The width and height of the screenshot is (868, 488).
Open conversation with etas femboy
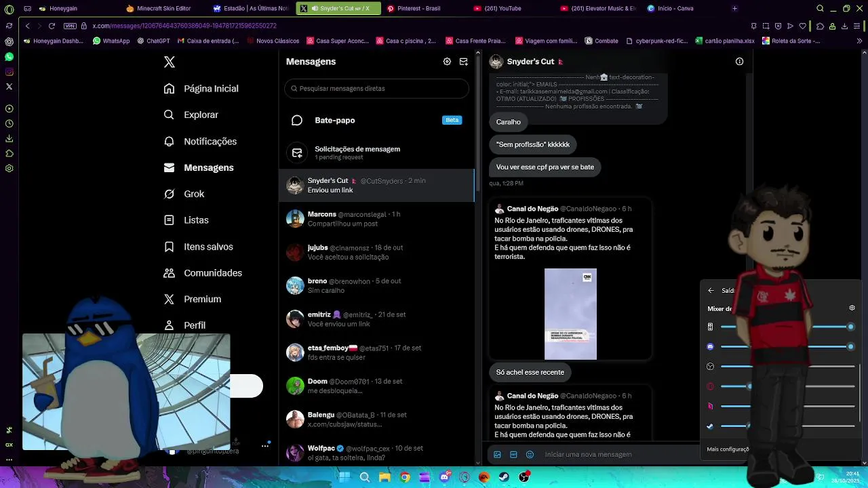pyautogui.click(x=377, y=352)
